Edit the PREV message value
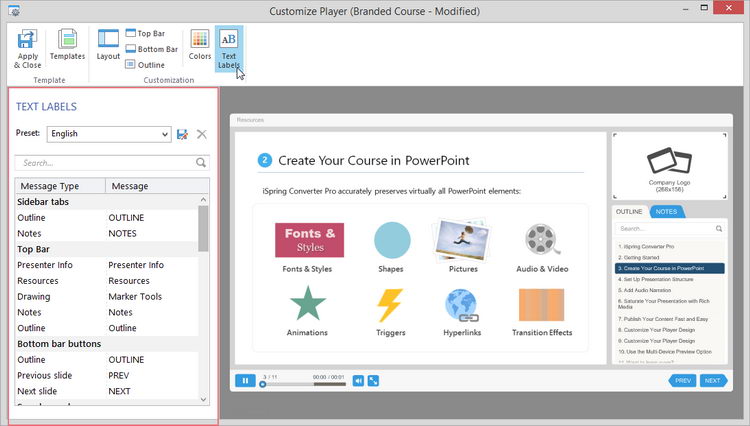The width and height of the screenshot is (750, 426). click(x=119, y=375)
